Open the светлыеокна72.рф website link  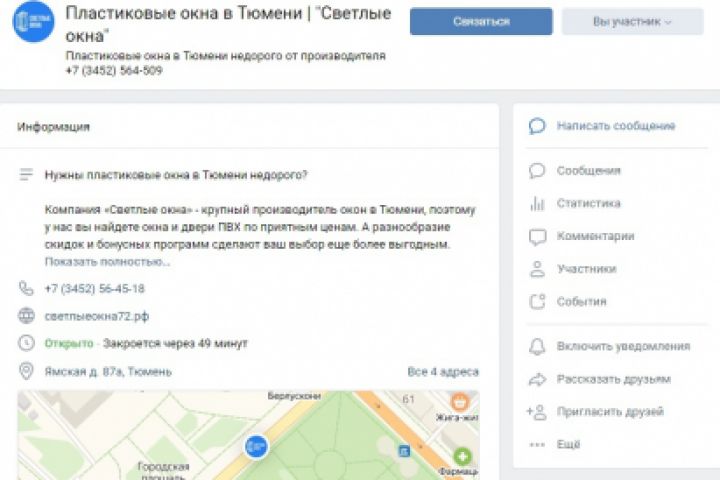coord(96,316)
